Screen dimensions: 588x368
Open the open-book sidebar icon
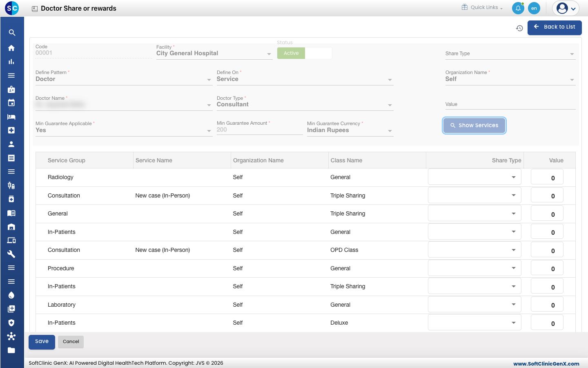point(11,213)
